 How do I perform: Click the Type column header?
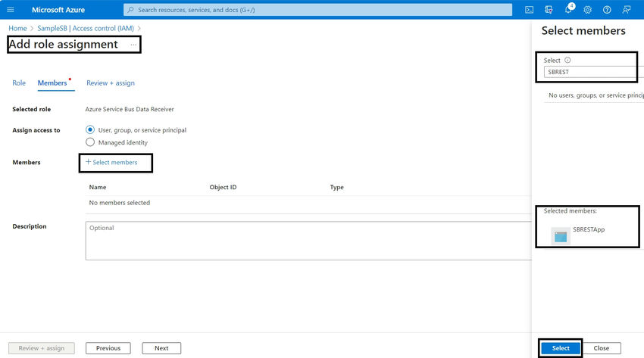point(337,187)
